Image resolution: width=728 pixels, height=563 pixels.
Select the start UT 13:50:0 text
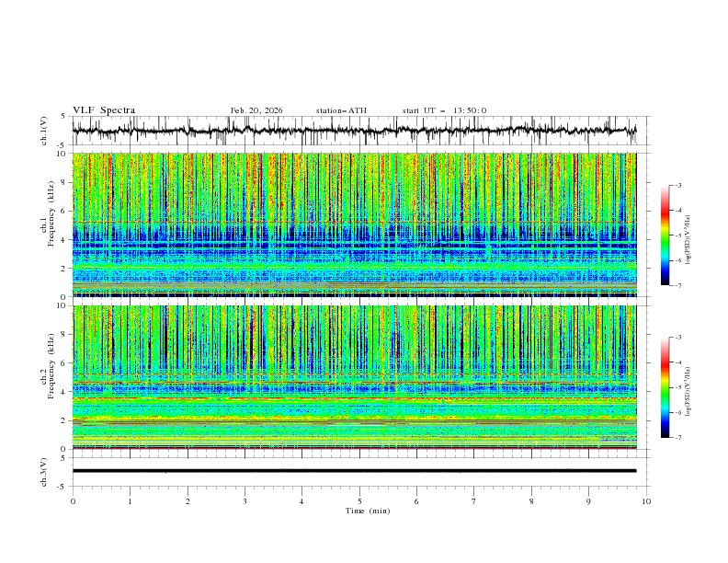tap(444, 110)
